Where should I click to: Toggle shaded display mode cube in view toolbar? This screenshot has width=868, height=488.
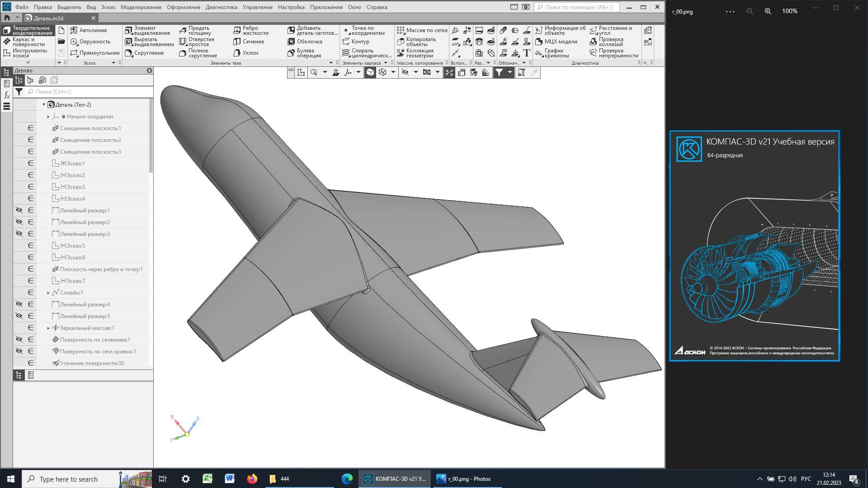(x=370, y=72)
